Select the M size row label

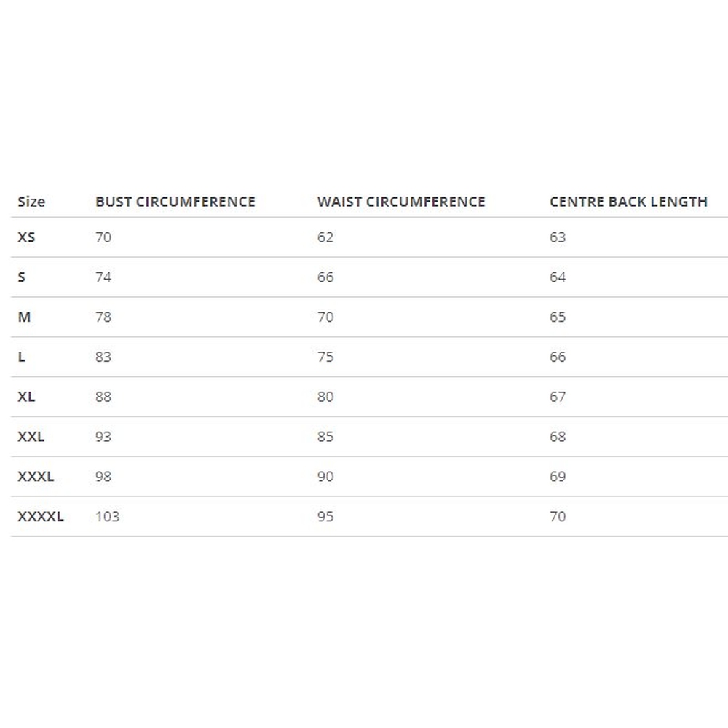pos(24,317)
